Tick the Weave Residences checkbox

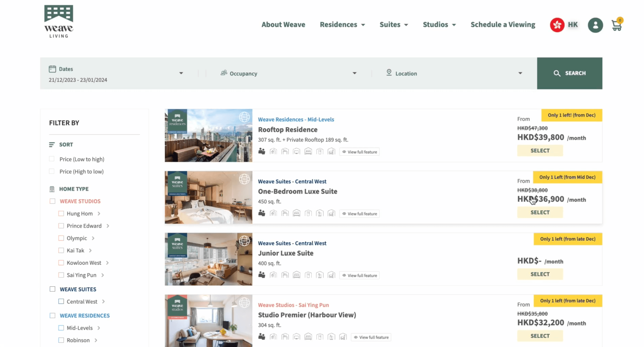point(52,316)
